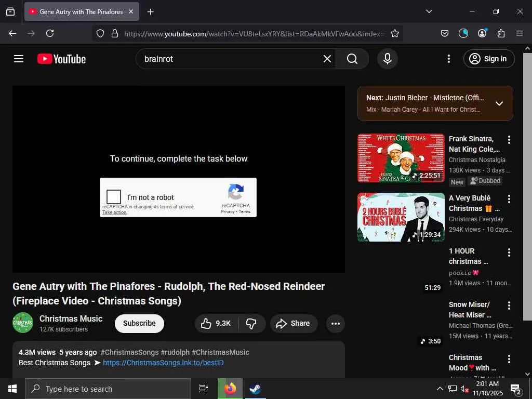Open options for Frank Sinatra video
This screenshot has width=532, height=399.
click(509, 139)
